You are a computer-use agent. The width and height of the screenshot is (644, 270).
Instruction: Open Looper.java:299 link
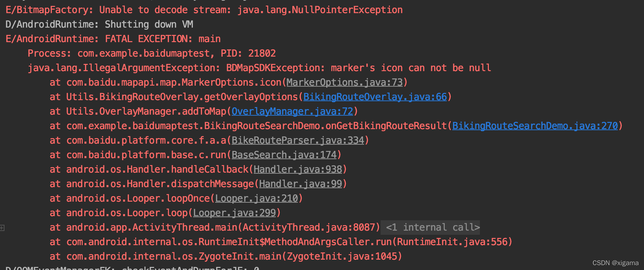[x=234, y=213]
